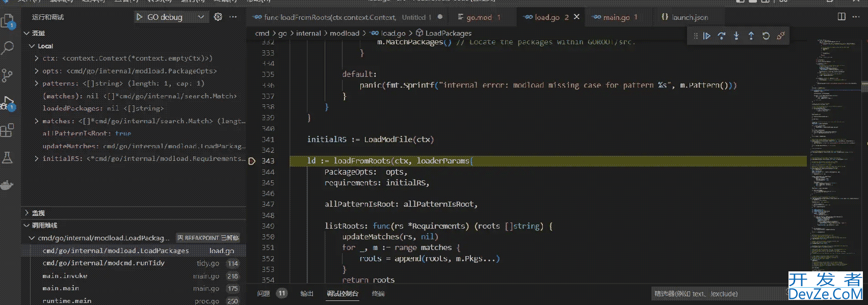Open Source Control view in activity bar

click(8, 75)
